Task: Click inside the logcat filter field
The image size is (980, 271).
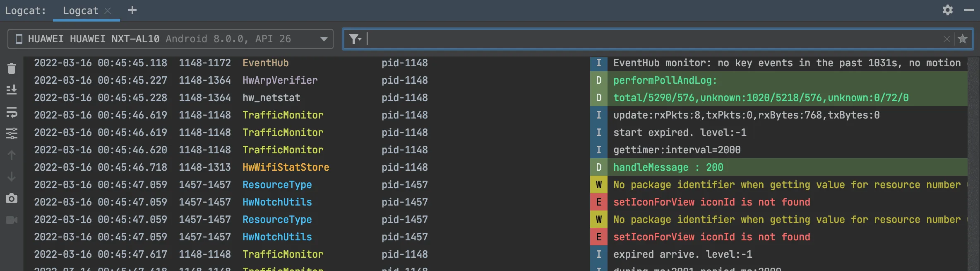Action: click(x=621, y=39)
